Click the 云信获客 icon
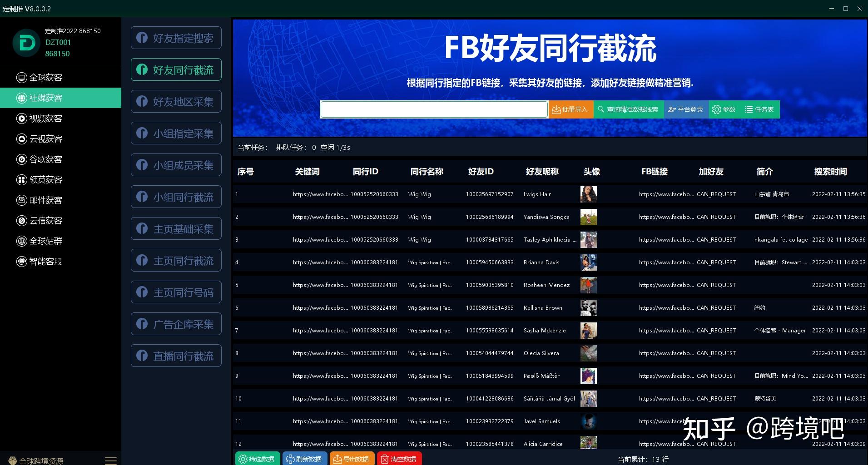 pos(21,221)
